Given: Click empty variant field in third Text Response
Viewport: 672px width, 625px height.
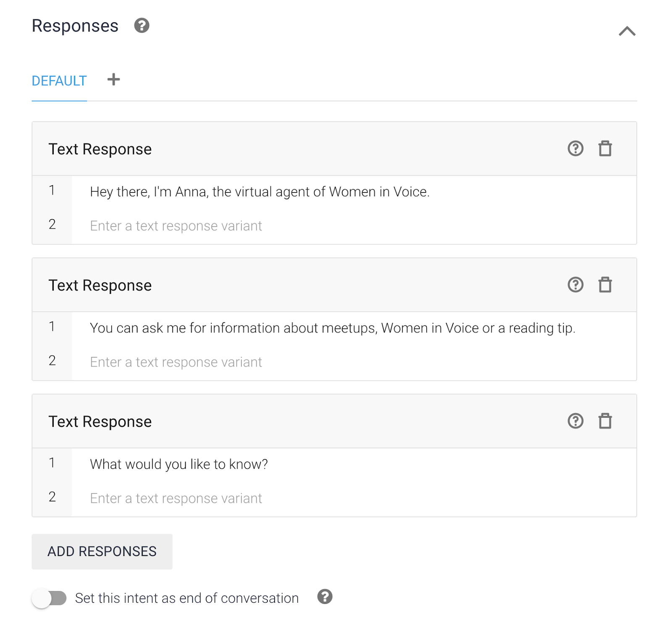Looking at the screenshot, I should pyautogui.click(x=176, y=498).
